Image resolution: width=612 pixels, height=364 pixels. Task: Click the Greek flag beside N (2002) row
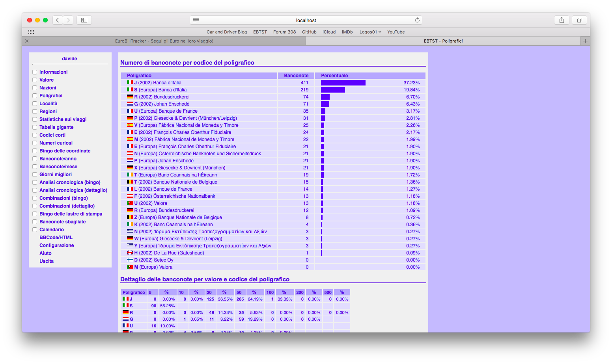click(129, 231)
